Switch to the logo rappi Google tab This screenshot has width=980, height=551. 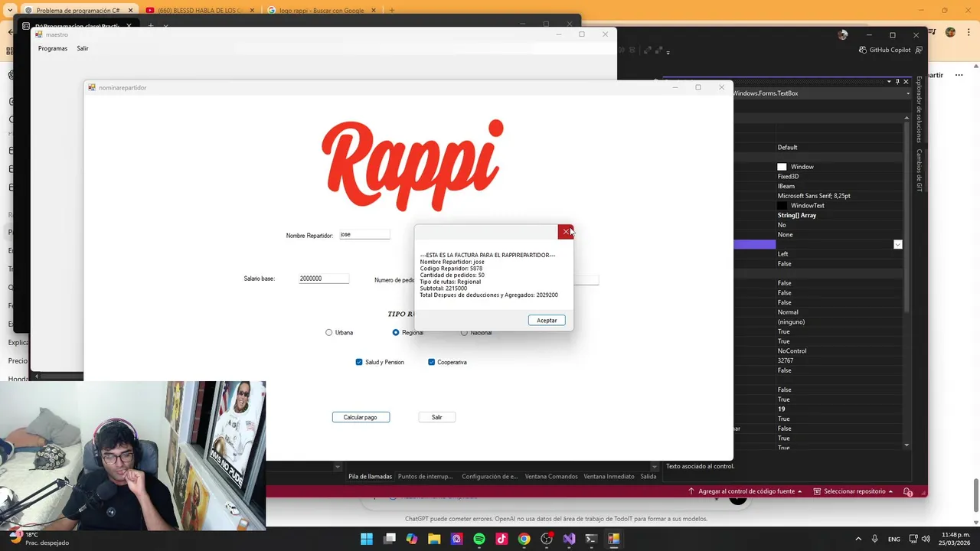tap(322, 11)
